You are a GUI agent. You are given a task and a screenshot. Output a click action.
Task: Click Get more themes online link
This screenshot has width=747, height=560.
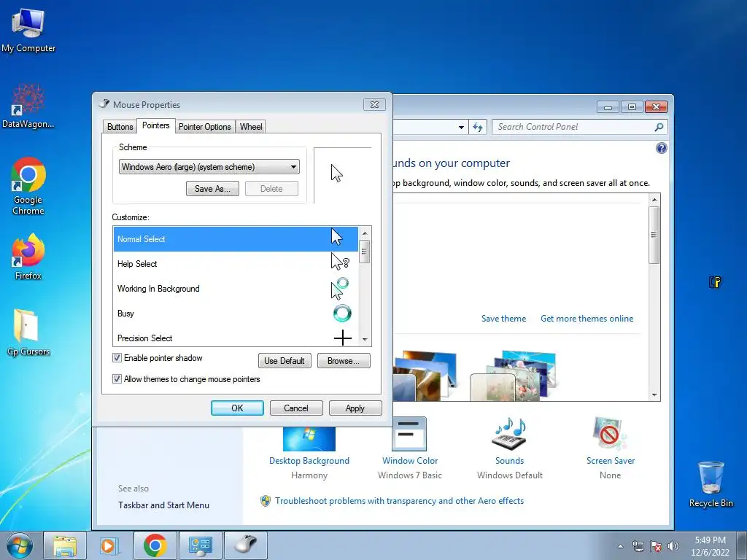[x=587, y=319]
